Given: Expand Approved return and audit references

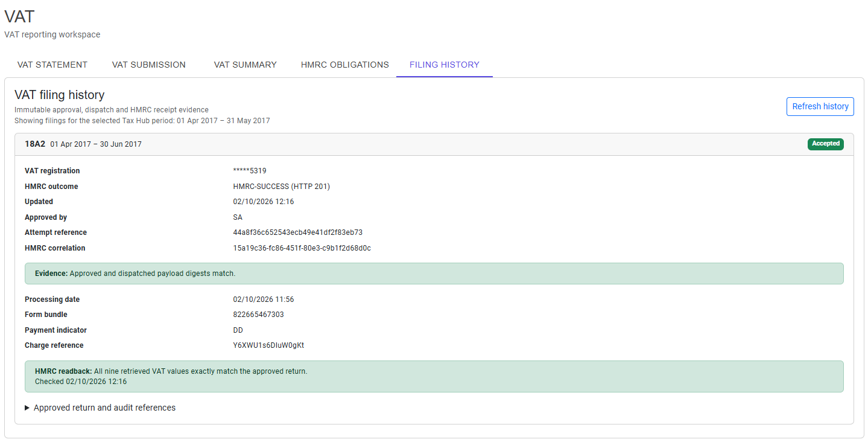Looking at the screenshot, I should (x=100, y=408).
